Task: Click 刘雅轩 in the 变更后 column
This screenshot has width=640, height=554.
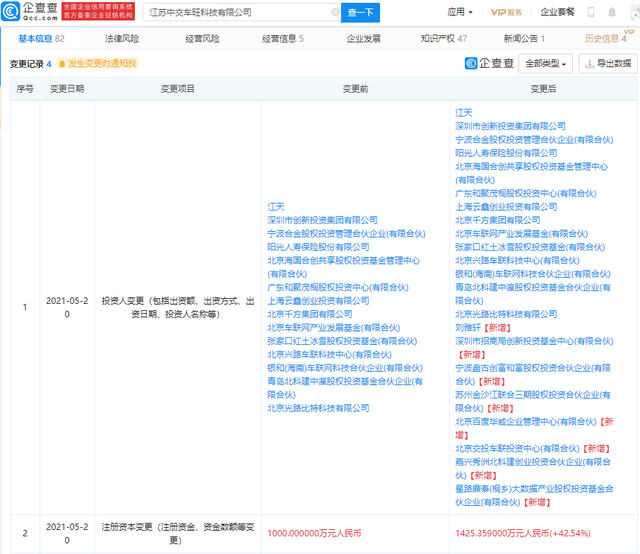Action: click(x=470, y=327)
